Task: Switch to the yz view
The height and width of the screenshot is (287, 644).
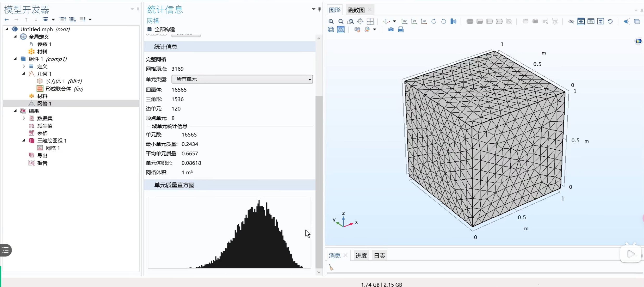Action: click(414, 21)
